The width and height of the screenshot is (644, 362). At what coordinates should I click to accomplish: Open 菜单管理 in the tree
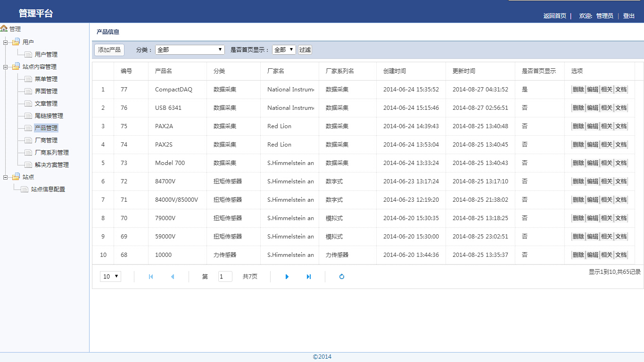tap(46, 79)
